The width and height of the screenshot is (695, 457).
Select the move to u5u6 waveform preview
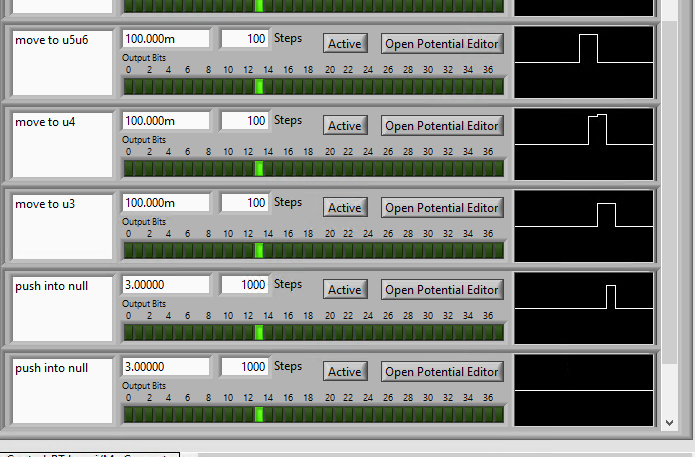pyautogui.click(x=584, y=62)
